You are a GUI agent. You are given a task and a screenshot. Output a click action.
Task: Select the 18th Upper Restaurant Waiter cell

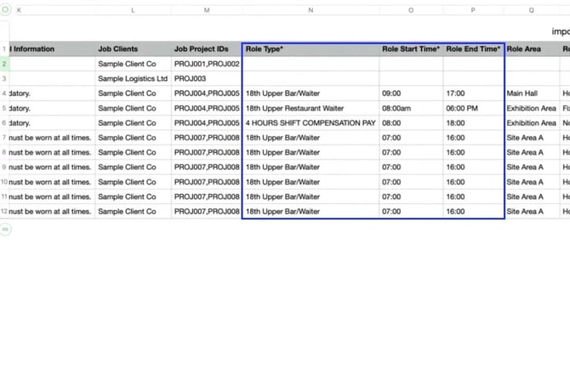(x=310, y=108)
